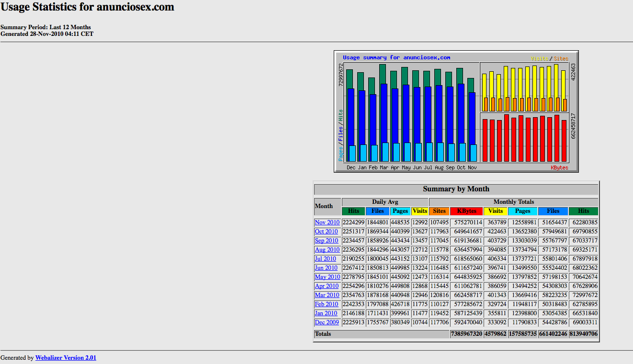Open the Dec 2009 monthly report
This screenshot has height=364, width=633.
tap(326, 322)
